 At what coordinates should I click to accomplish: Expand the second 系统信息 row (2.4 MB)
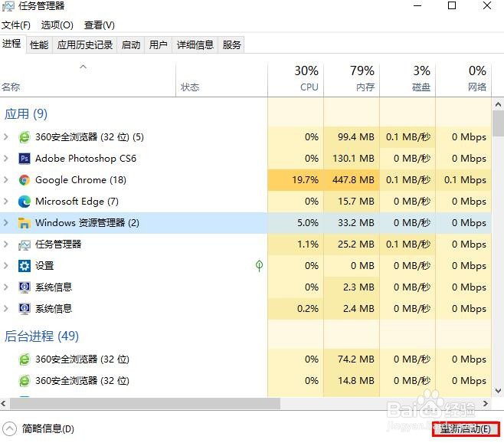click(6, 309)
